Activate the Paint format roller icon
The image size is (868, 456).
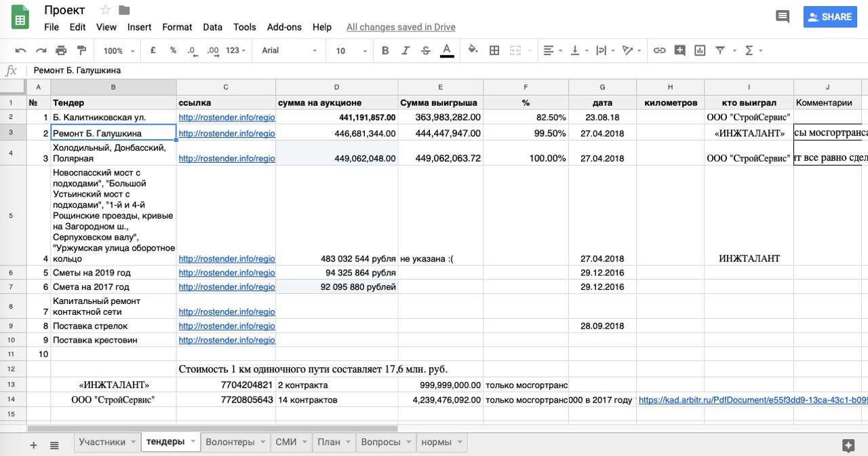pos(81,50)
